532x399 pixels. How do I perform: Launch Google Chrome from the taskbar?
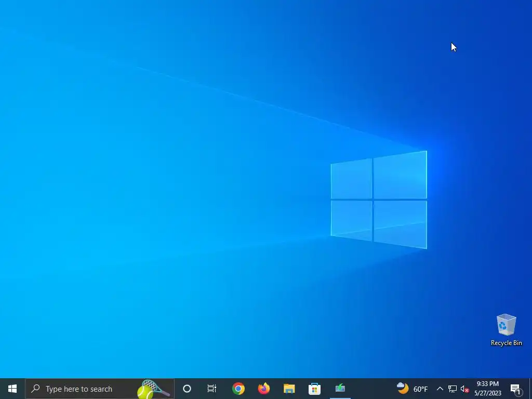pyautogui.click(x=238, y=389)
